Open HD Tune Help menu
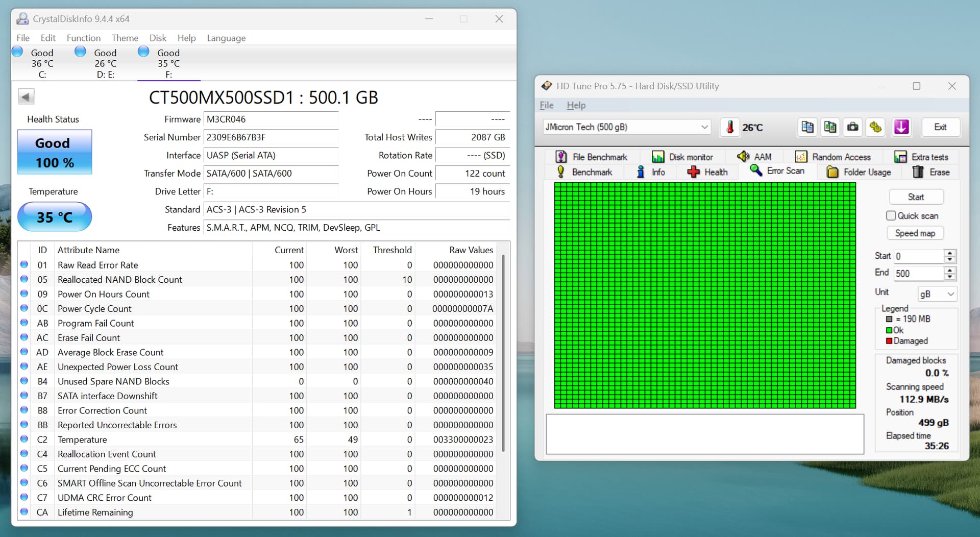The width and height of the screenshot is (980, 537). pos(576,105)
